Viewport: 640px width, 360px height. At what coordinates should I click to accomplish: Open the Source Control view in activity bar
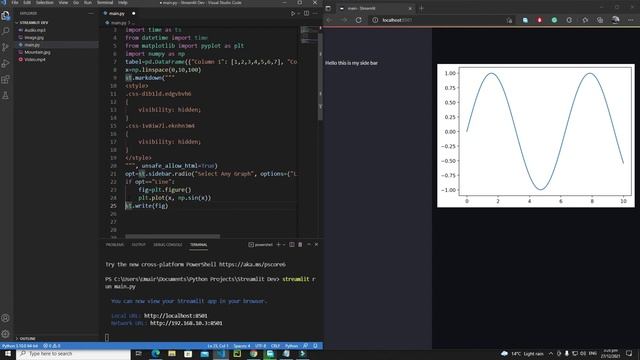(x=6, y=47)
